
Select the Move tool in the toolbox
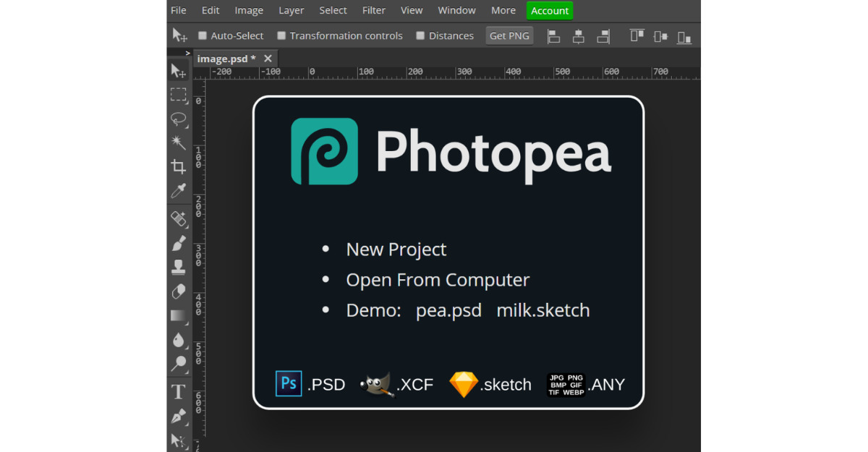click(179, 70)
